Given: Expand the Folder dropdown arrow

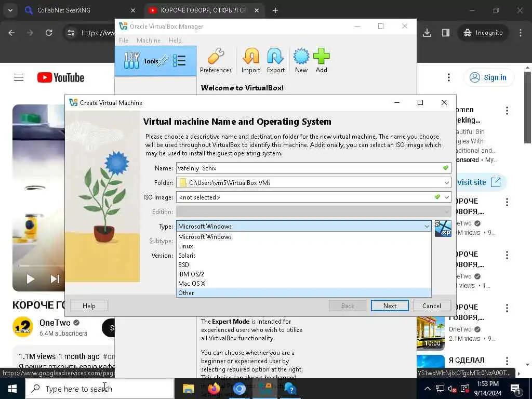Looking at the screenshot, I should [x=446, y=183].
